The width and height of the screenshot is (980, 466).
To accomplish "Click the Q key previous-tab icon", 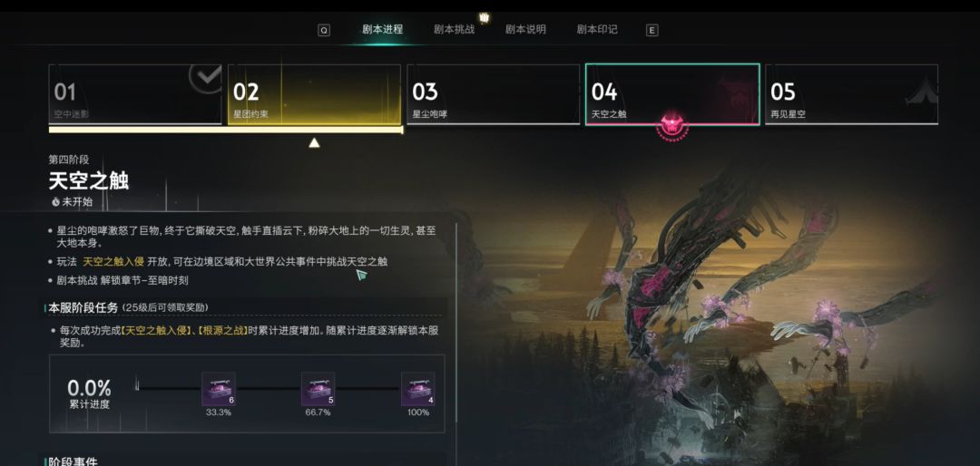I will click(x=324, y=30).
